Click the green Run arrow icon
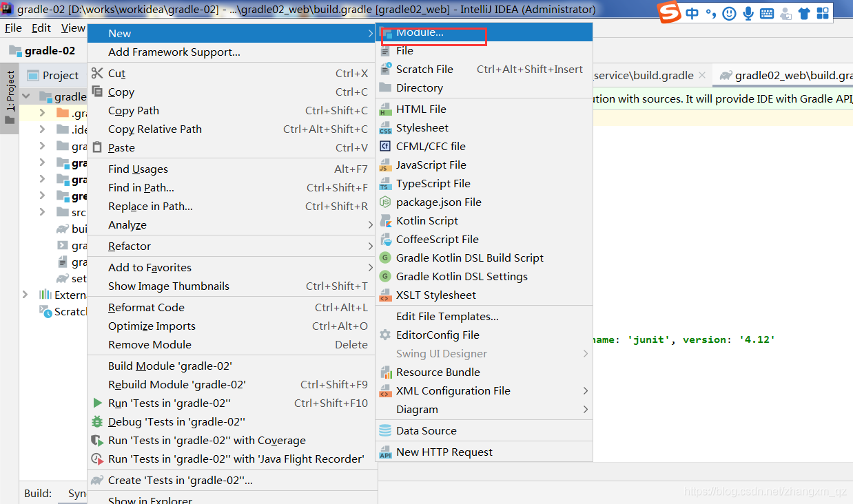This screenshot has height=504, width=853. point(97,403)
